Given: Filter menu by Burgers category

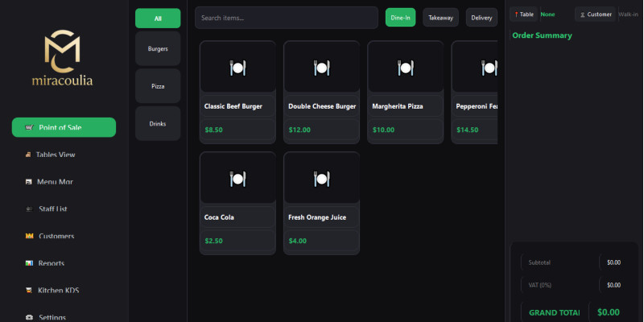Looking at the screenshot, I should tap(158, 49).
